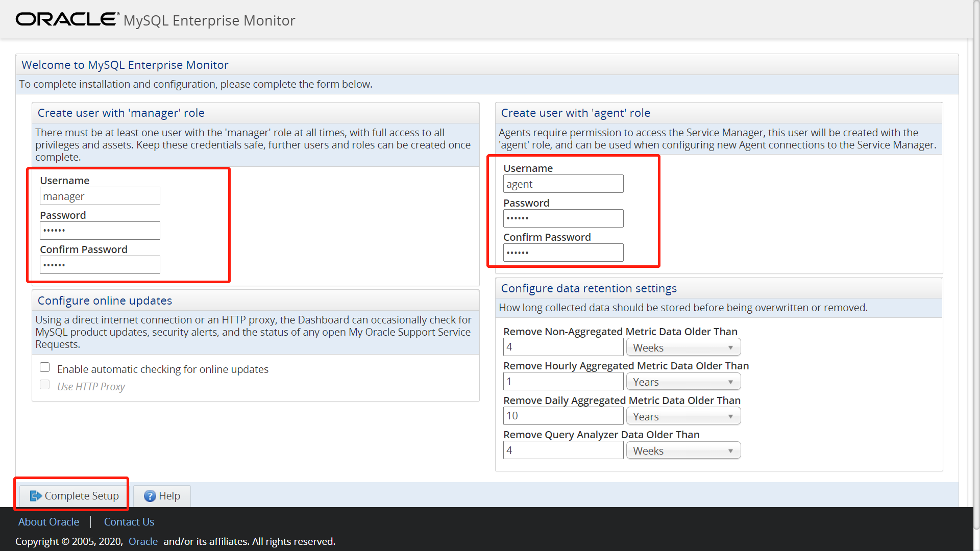The width and height of the screenshot is (980, 551).
Task: Click the agent Password input field
Action: 563,218
